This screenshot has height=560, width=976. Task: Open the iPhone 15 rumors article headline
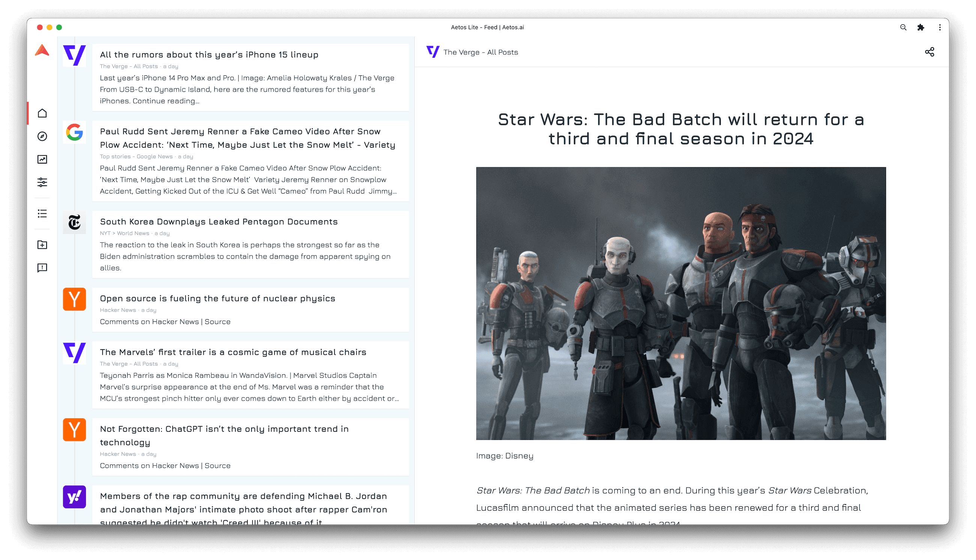coord(209,54)
